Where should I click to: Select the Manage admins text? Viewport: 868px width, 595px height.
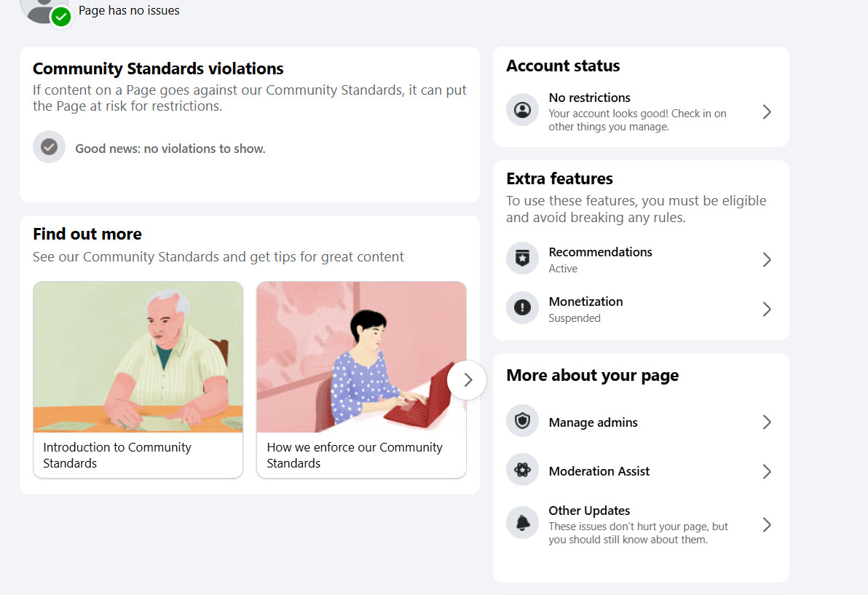point(593,422)
